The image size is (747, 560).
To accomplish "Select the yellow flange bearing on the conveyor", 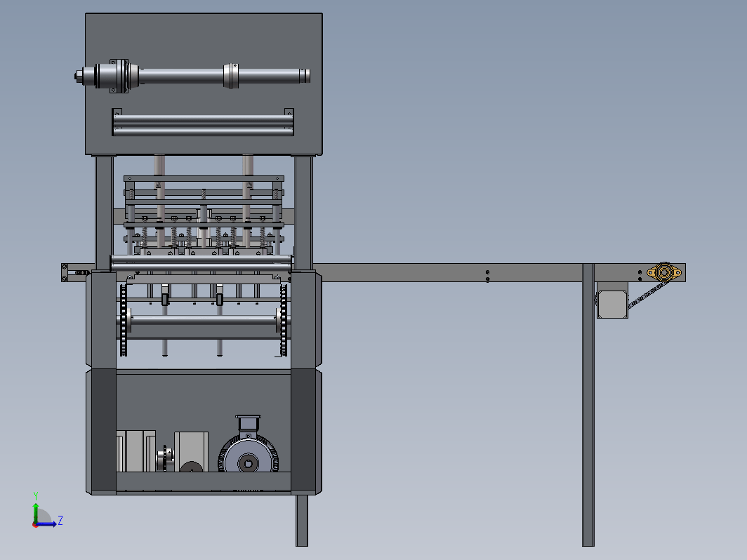I will 664,273.
